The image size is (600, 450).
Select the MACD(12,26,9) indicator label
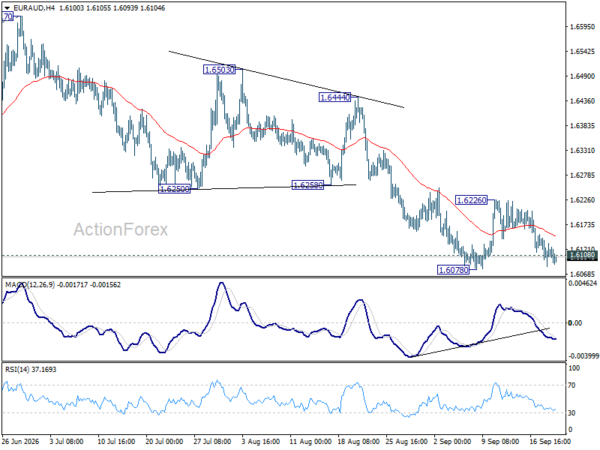pyautogui.click(x=30, y=285)
